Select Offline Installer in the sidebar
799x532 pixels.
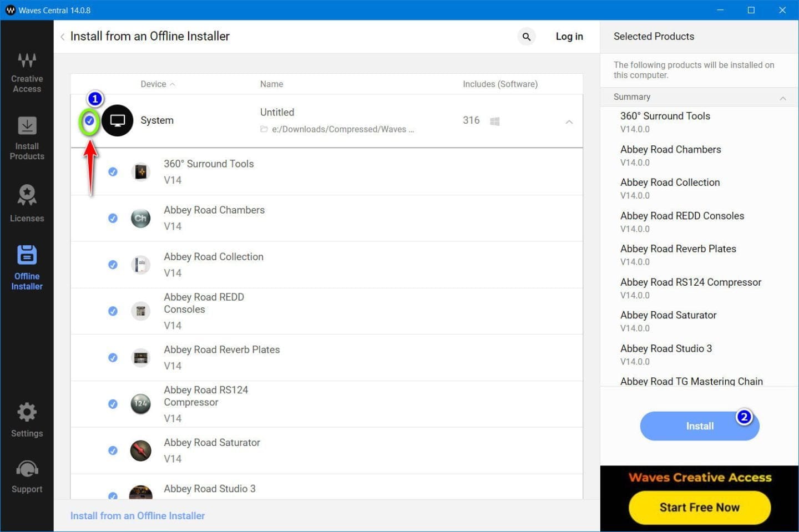click(27, 268)
